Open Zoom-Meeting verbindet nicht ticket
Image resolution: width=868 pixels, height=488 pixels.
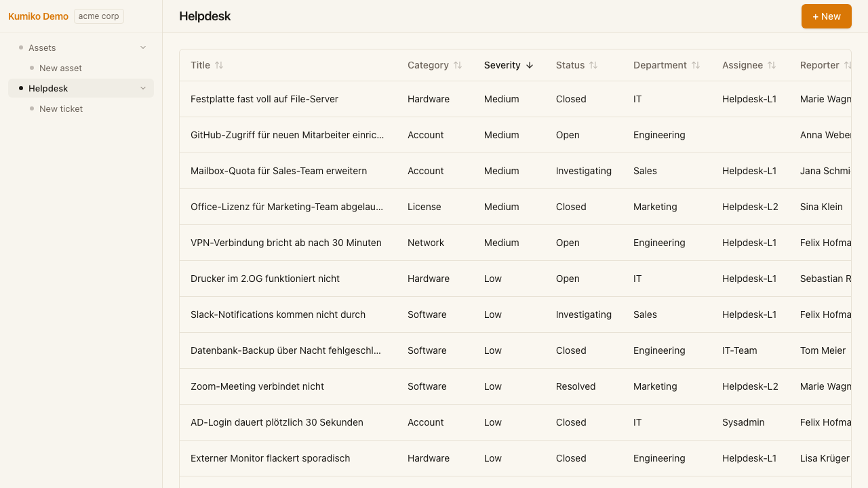(257, 386)
